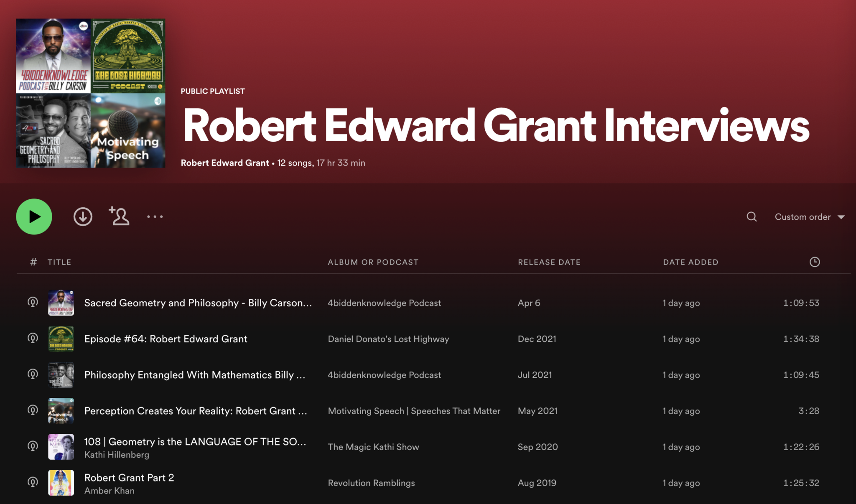Click the duration clock icon in the header
856x504 pixels.
click(815, 262)
